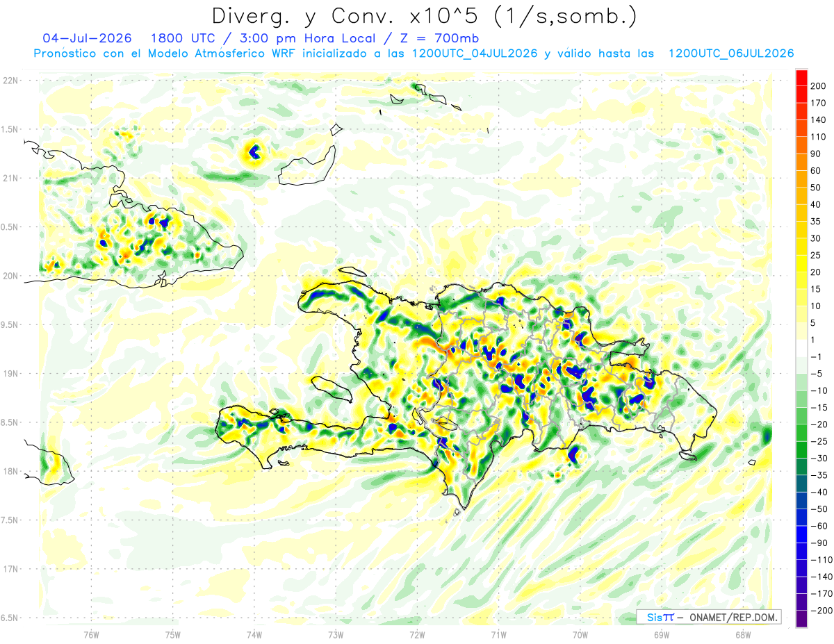
Task: Click the chart title 'Diverg. y Conv. x10^5'
Action: click(x=347, y=15)
